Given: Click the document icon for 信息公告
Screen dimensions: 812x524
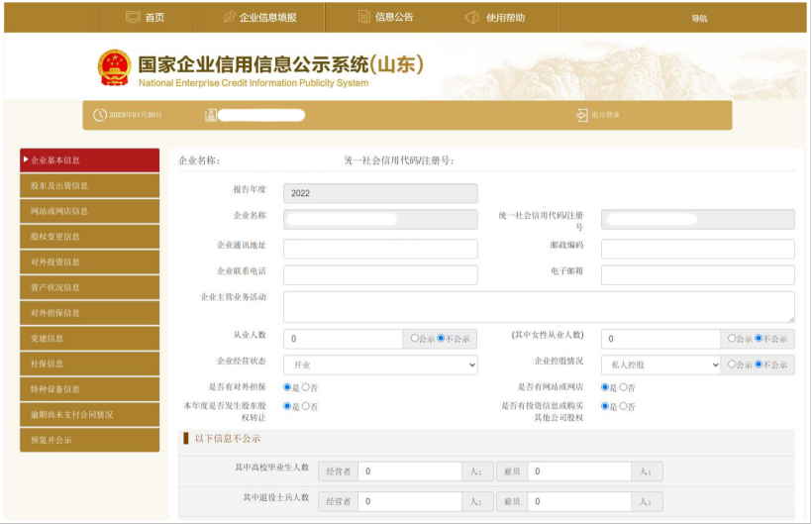Looking at the screenshot, I should pyautogui.click(x=362, y=17).
